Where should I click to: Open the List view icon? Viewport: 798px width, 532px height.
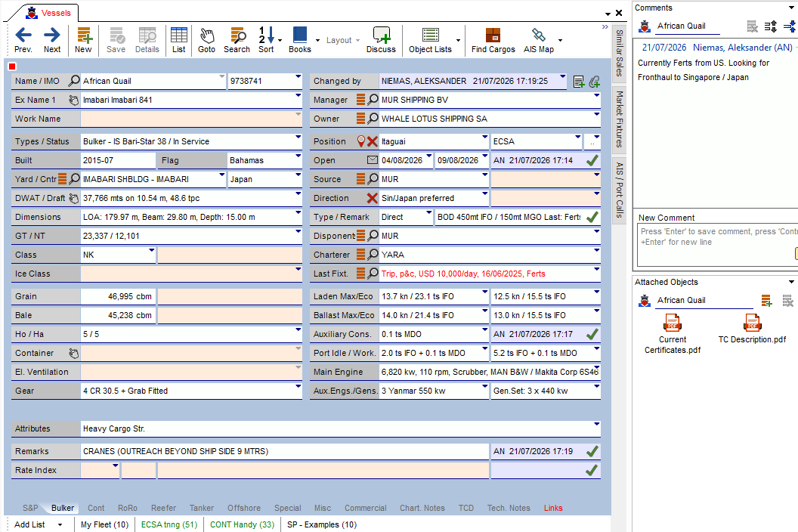(x=178, y=40)
